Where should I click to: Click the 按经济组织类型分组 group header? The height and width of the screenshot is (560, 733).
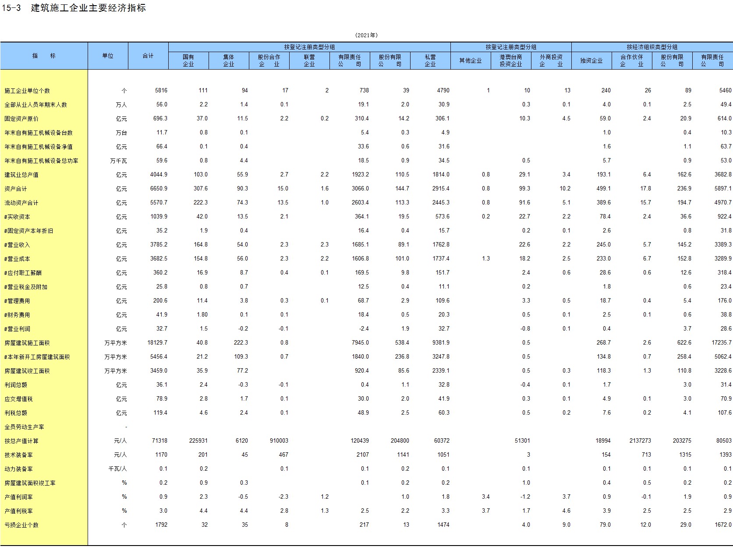click(652, 47)
